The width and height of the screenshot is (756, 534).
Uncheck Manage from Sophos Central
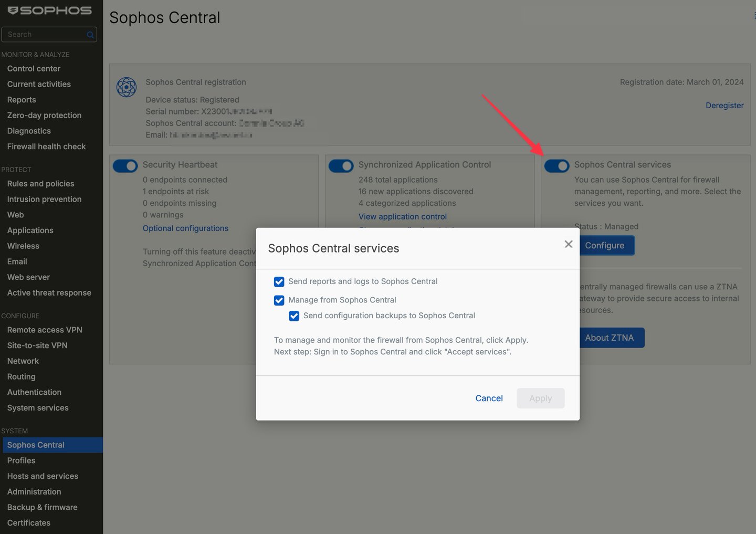279,300
